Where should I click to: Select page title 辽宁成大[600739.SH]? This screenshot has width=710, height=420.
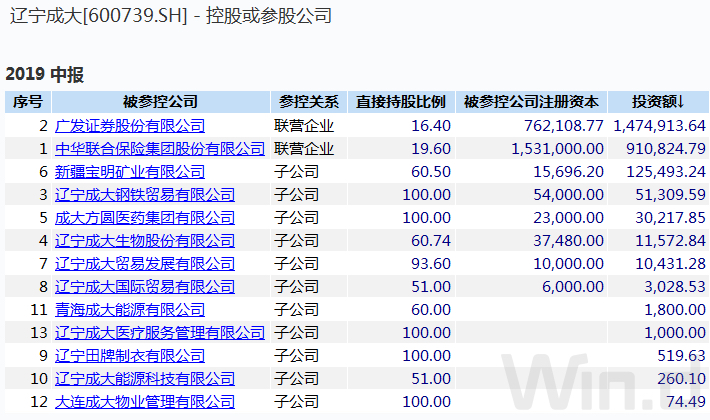tap(98, 16)
